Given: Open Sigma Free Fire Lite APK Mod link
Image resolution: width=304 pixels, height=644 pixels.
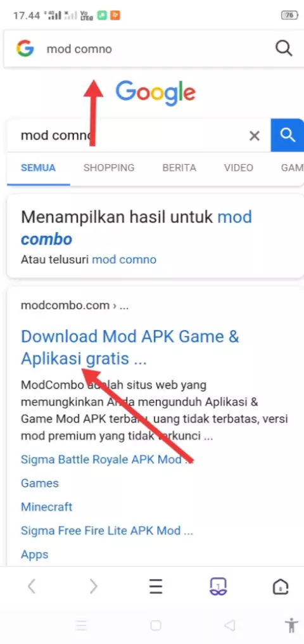Looking at the screenshot, I should click(x=106, y=531).
